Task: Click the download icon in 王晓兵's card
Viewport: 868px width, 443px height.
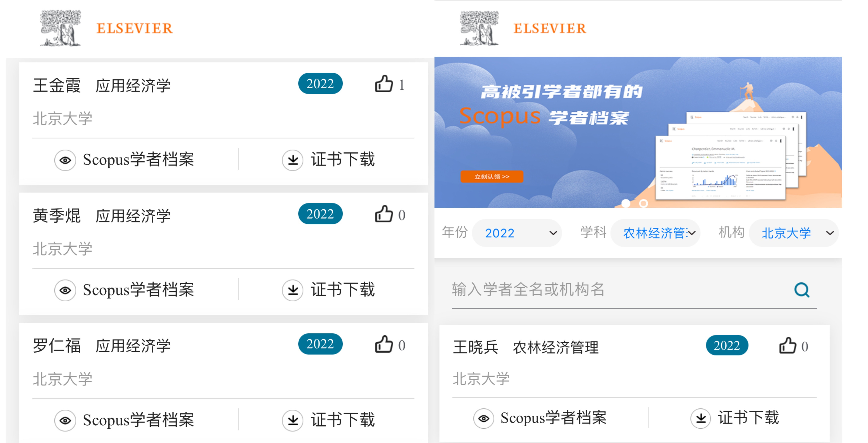Action: tap(701, 418)
